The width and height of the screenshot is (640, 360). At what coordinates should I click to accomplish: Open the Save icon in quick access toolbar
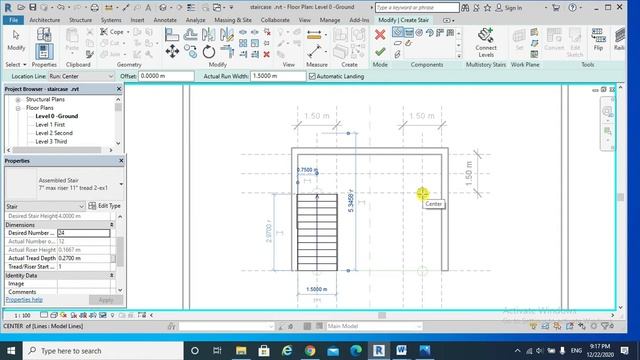point(33,7)
